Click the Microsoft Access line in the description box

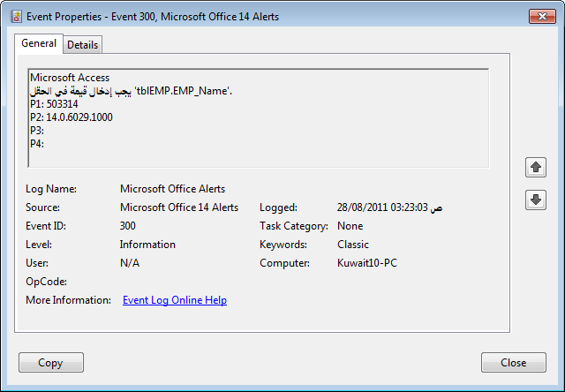tap(70, 78)
